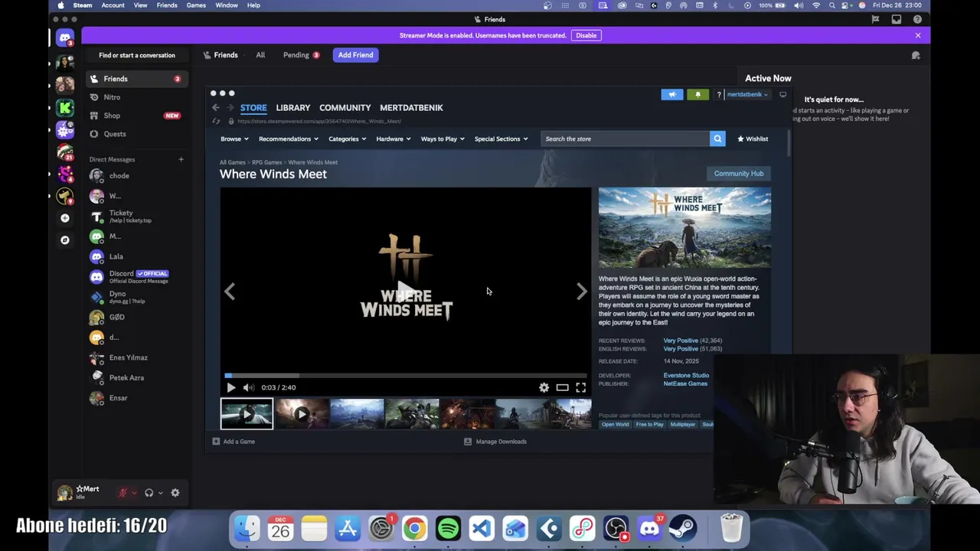The width and height of the screenshot is (980, 551).
Task: Open NetEase Games publisher link
Action: point(685,384)
